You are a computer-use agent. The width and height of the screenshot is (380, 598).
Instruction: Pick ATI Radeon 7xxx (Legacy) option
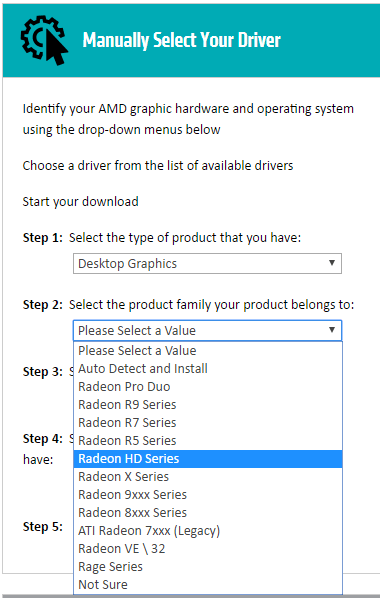pos(208,530)
